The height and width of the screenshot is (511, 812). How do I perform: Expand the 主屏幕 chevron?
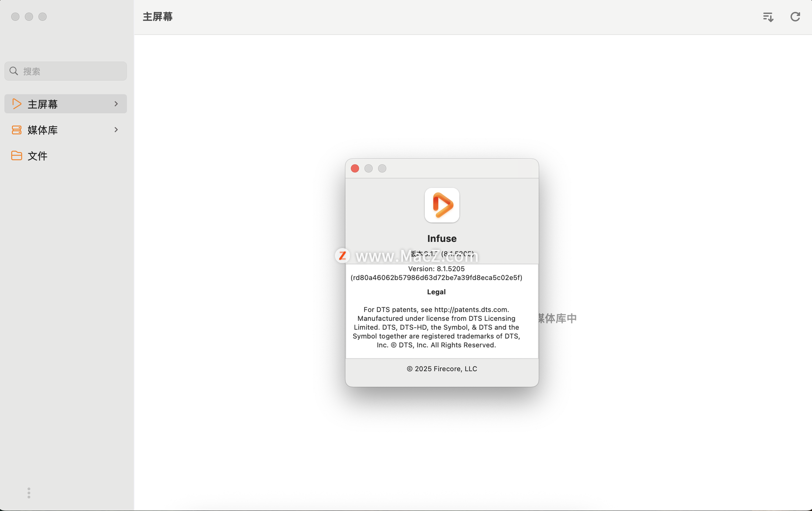(116, 104)
